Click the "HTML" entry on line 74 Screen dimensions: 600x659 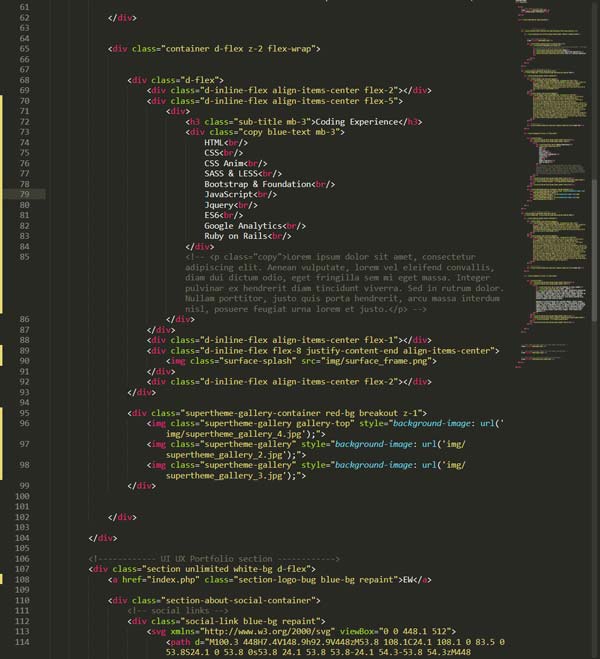(x=214, y=142)
